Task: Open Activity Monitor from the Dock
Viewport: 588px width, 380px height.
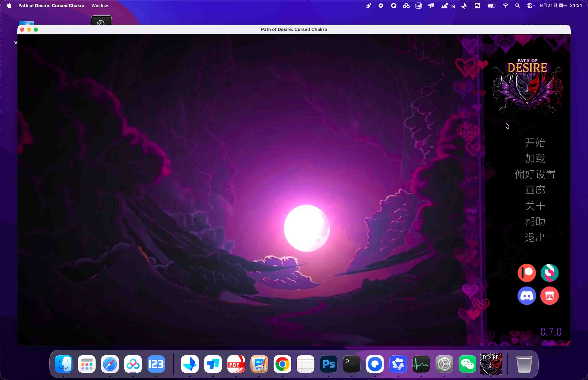Action: point(421,364)
